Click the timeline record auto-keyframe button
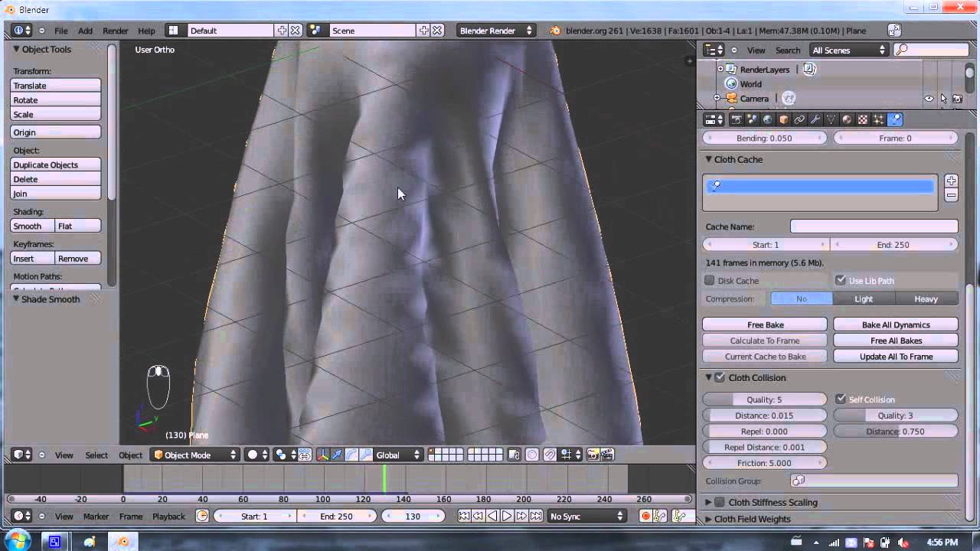 (x=645, y=517)
